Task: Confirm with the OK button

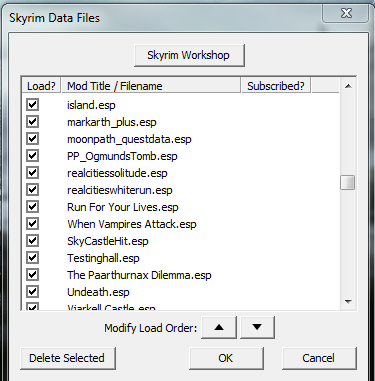Action: click(226, 358)
